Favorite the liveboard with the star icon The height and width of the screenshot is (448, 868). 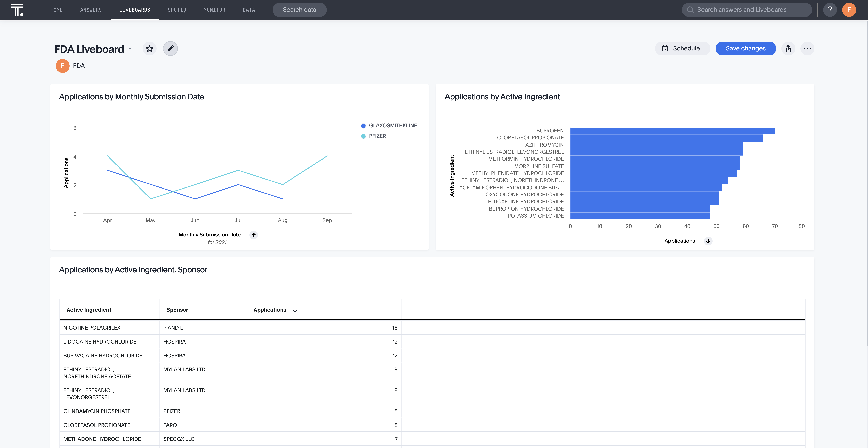coord(149,49)
